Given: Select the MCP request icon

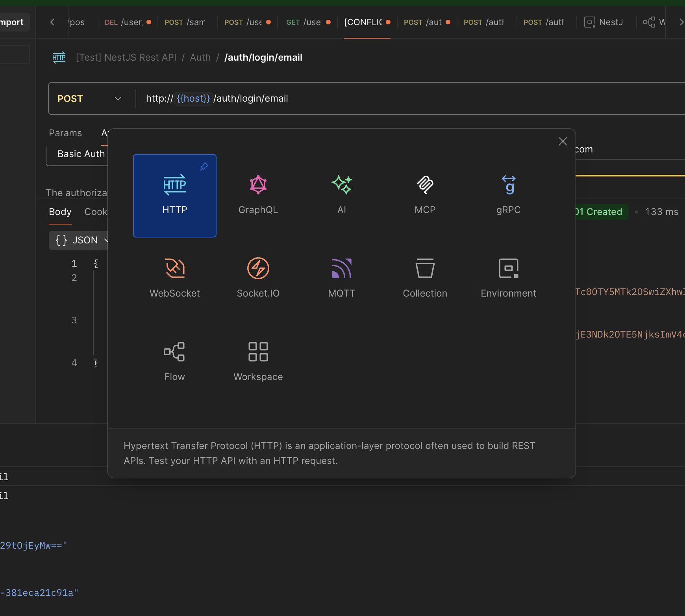Looking at the screenshot, I should pyautogui.click(x=425, y=185).
